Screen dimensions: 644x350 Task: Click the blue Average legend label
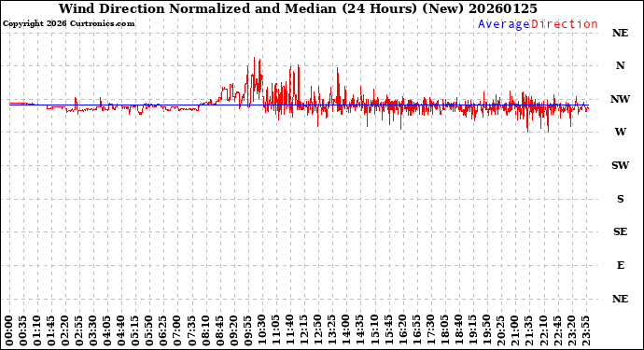504,24
